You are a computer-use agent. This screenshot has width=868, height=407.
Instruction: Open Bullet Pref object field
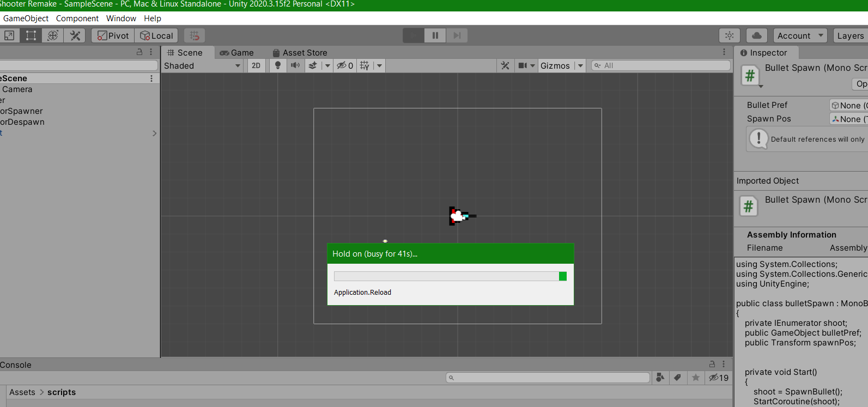coord(848,105)
